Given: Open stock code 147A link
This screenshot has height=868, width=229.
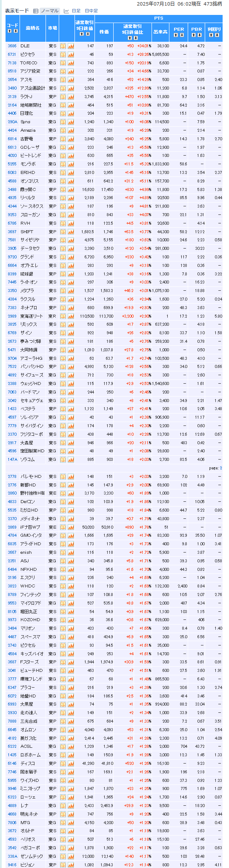Looking at the screenshot, I should [12, 459].
